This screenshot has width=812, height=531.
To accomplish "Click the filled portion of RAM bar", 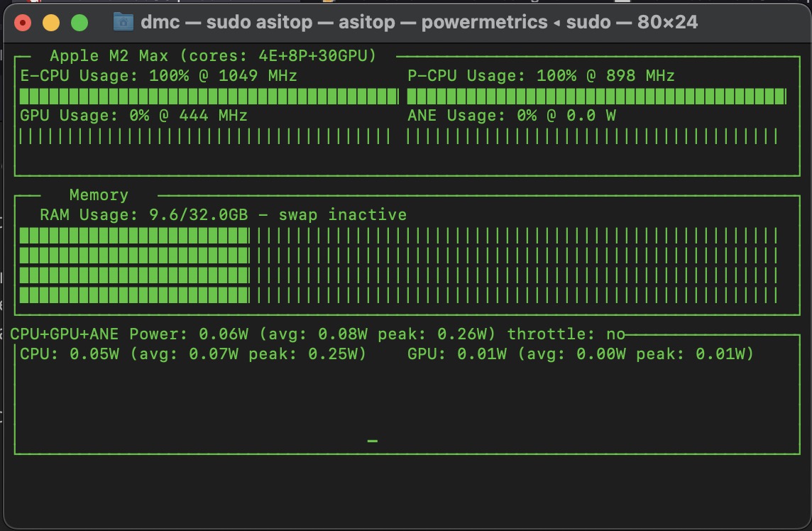I will 134,265.
